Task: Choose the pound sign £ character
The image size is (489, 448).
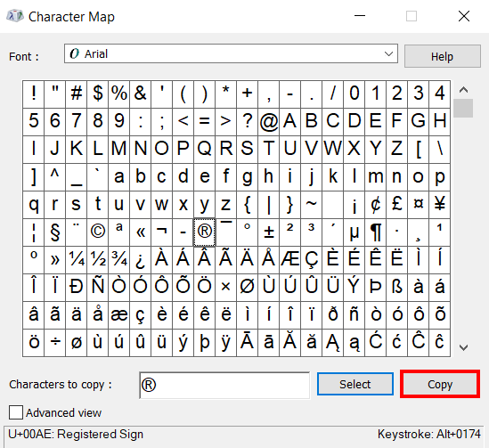Action: tap(396, 205)
